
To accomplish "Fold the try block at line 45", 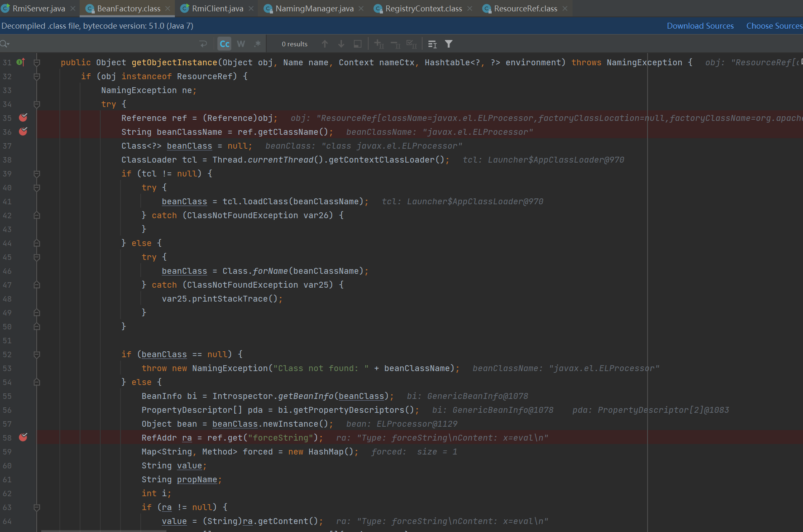I will 37,257.
